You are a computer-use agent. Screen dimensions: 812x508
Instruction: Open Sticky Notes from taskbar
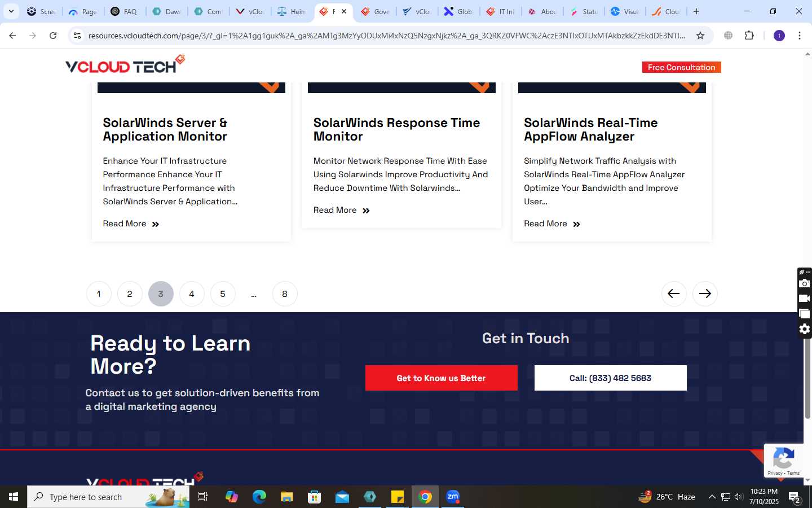click(x=398, y=497)
